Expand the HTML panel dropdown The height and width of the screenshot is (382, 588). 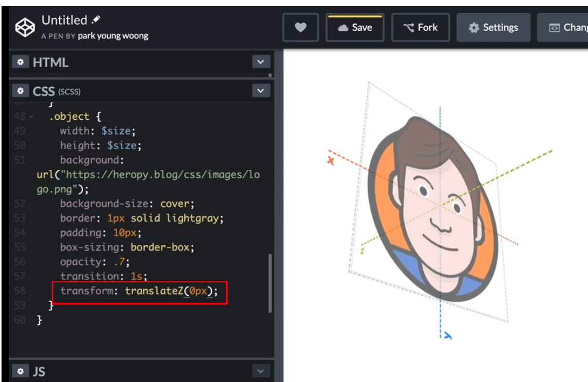click(261, 62)
